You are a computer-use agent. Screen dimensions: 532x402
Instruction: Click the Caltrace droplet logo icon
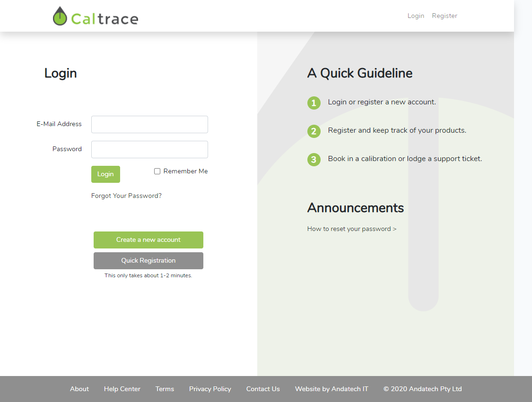(x=60, y=16)
